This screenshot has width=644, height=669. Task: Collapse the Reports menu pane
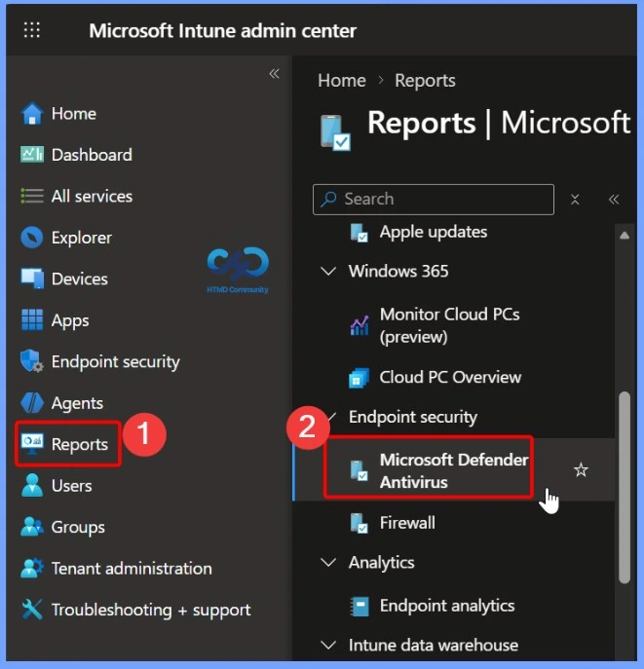[614, 200]
